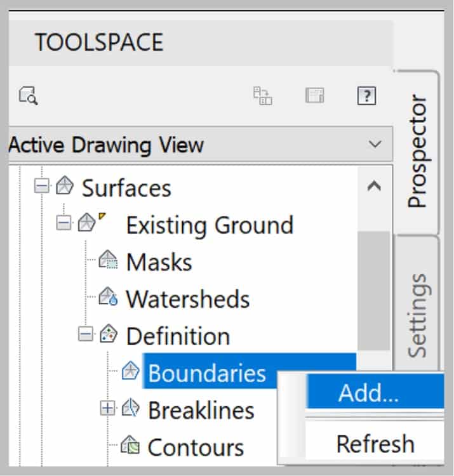Collapse the Definition node
Image resolution: width=454 pixels, height=476 pixels.
click(86, 334)
